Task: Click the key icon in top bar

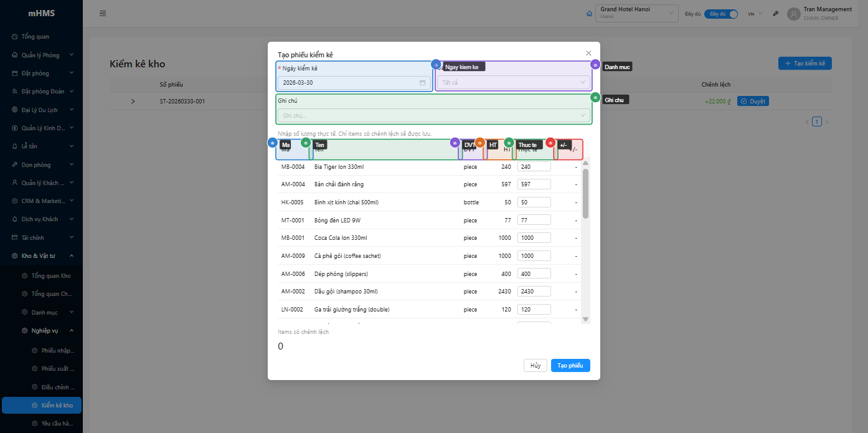Action: tap(775, 14)
